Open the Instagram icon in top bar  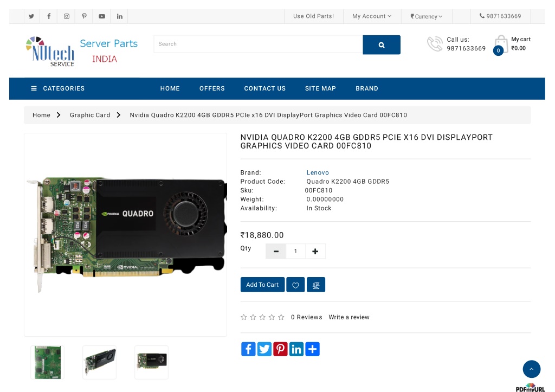67,16
